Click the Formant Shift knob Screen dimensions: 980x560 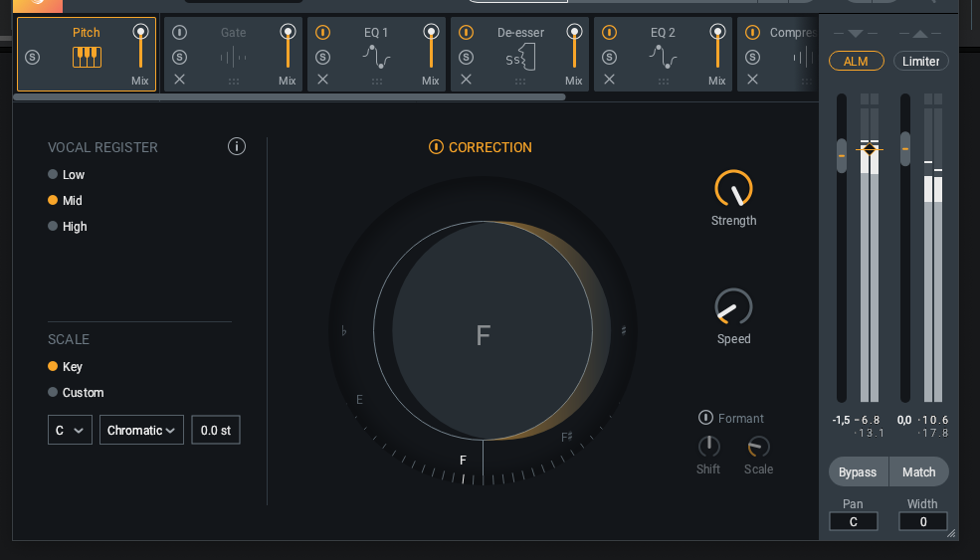pyautogui.click(x=708, y=447)
